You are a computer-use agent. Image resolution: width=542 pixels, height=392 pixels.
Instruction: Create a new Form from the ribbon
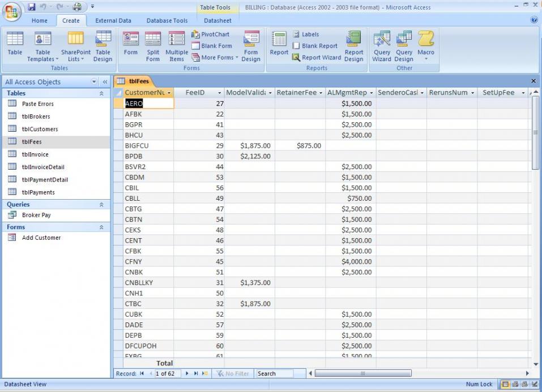(x=131, y=43)
